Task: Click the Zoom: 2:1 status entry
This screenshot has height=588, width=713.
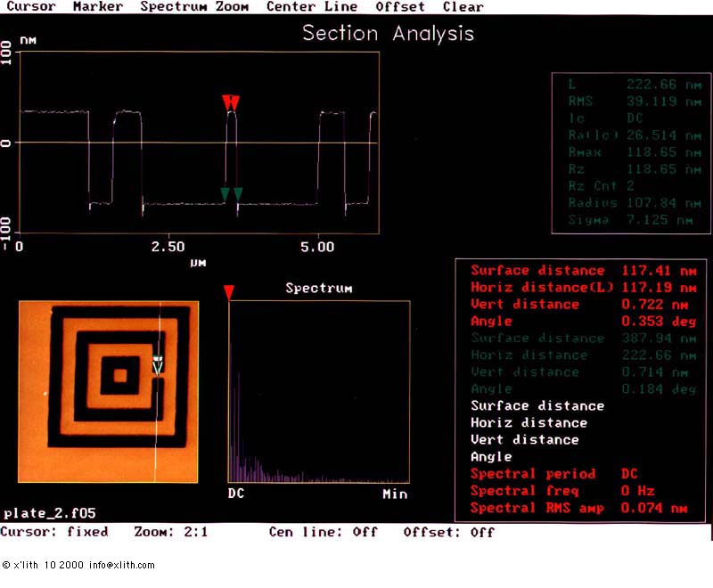Action: coord(171,532)
